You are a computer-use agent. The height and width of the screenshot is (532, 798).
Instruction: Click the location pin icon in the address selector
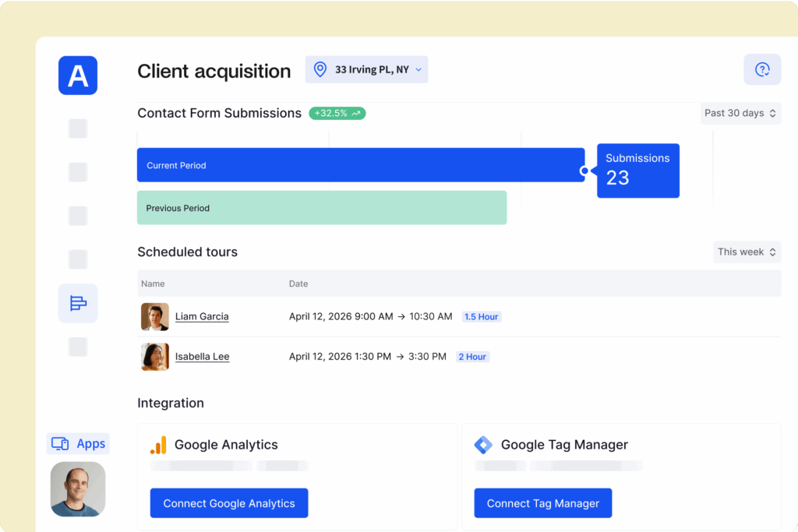(x=320, y=69)
